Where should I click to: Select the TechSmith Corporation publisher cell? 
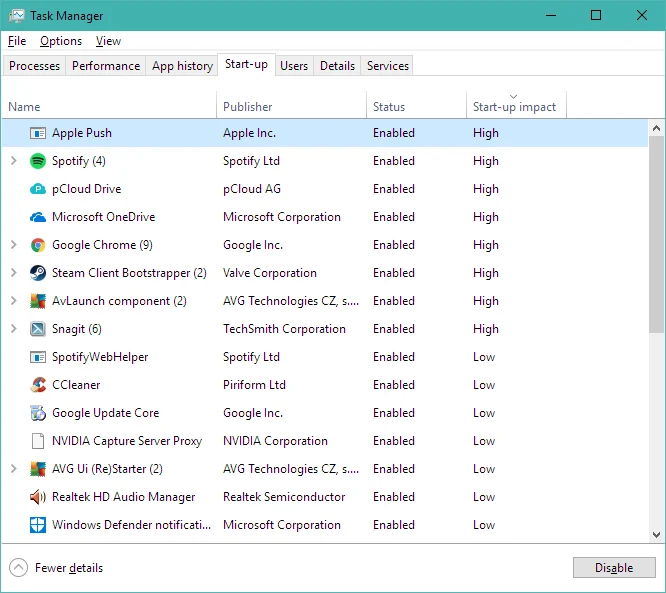point(284,329)
